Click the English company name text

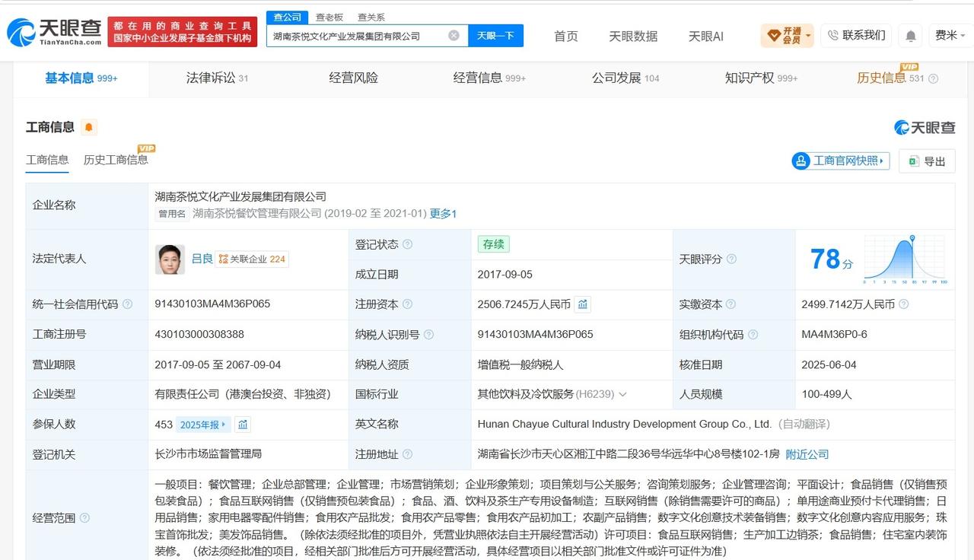pos(625,424)
